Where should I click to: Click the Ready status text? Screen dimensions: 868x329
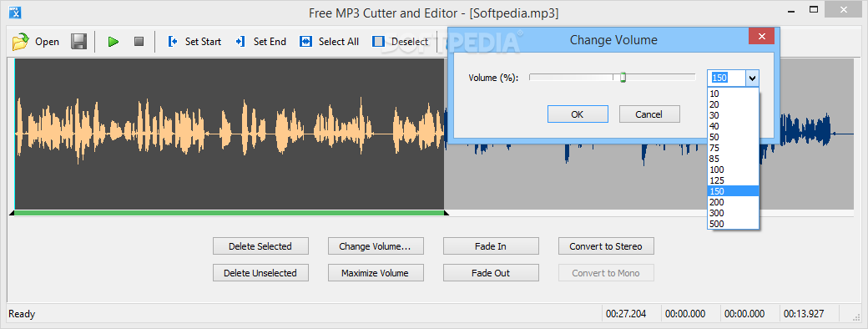coord(22,314)
